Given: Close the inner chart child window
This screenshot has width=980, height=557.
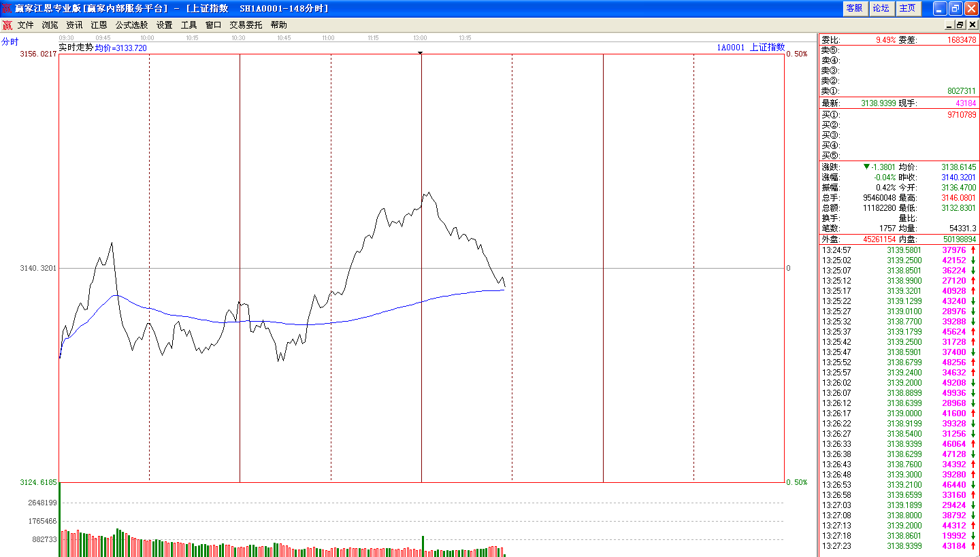Looking at the screenshot, I should (972, 24).
